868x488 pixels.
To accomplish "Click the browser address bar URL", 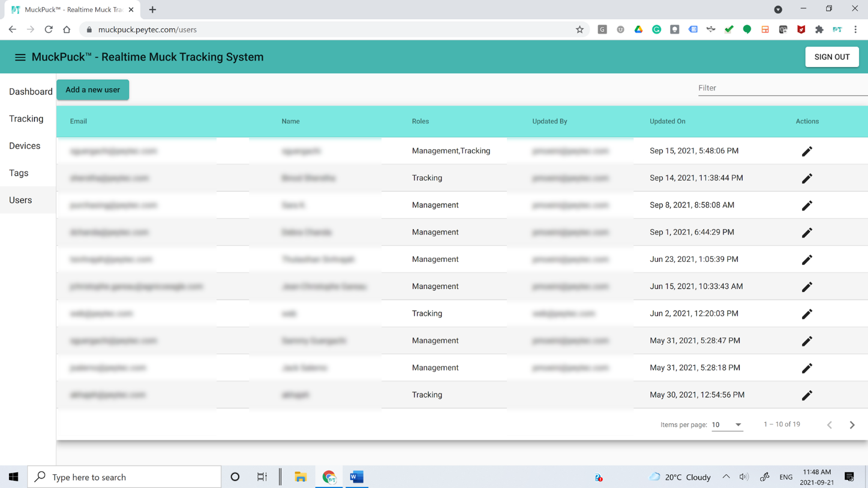I will tap(148, 29).
